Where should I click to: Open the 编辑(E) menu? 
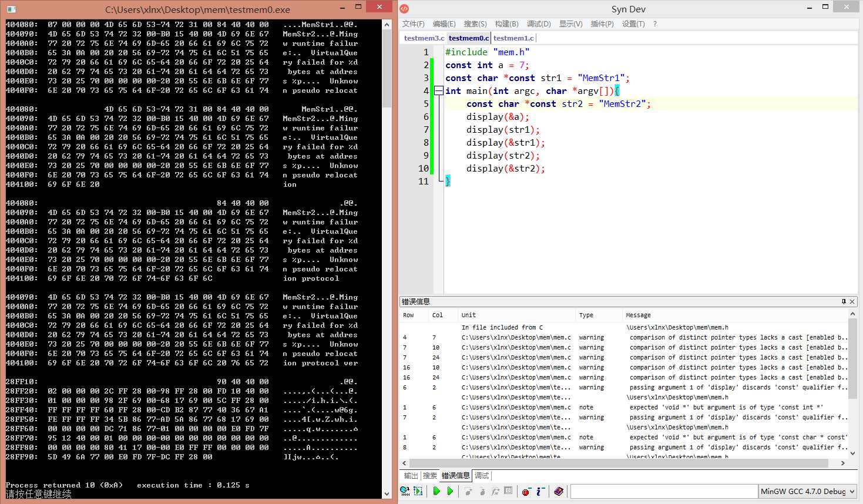coord(444,24)
